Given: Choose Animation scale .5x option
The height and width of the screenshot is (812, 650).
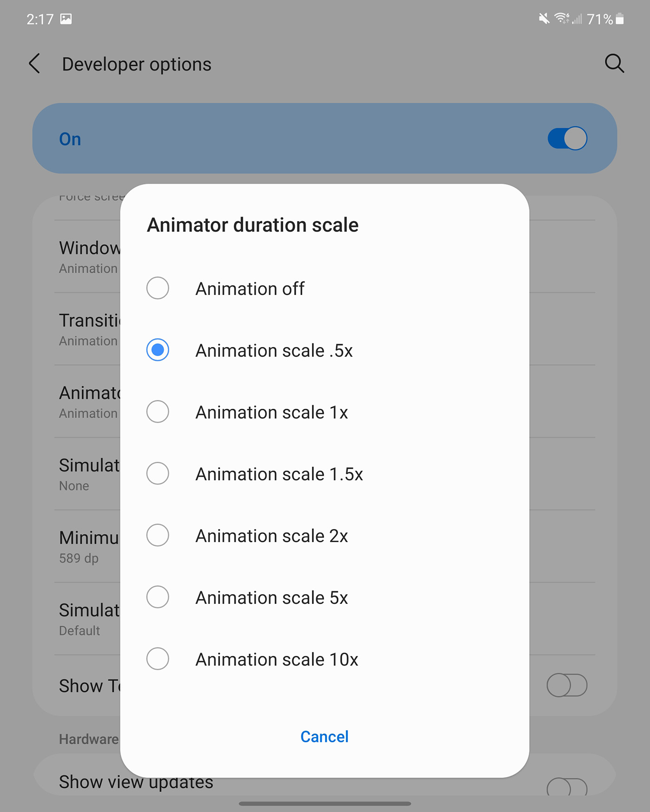Looking at the screenshot, I should [158, 350].
